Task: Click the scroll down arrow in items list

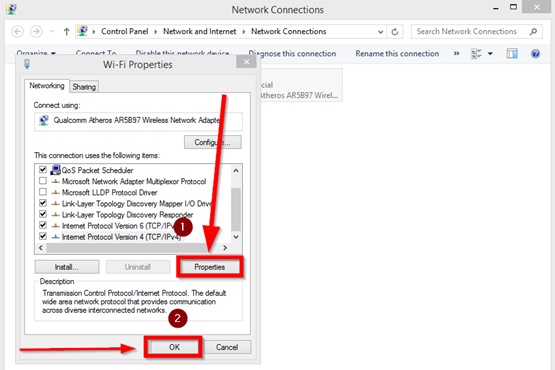Action: click(x=236, y=237)
